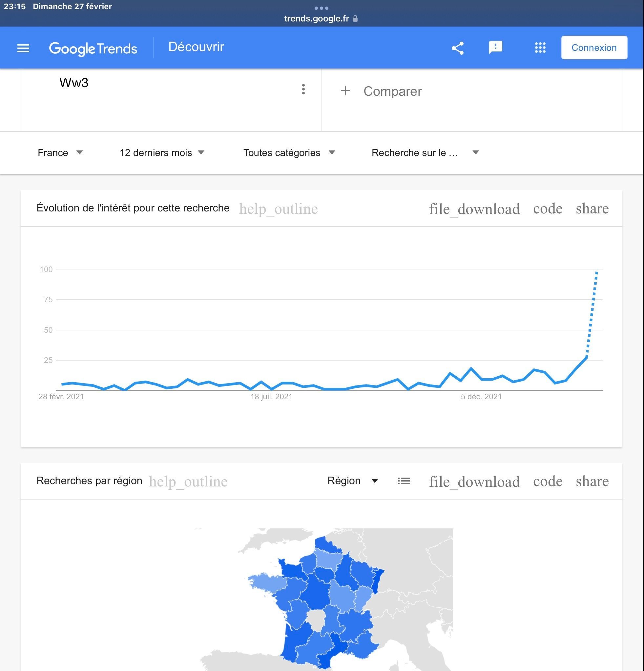Image resolution: width=644 pixels, height=671 pixels.
Task: Open Ww3 search term options menu
Action: tap(303, 89)
